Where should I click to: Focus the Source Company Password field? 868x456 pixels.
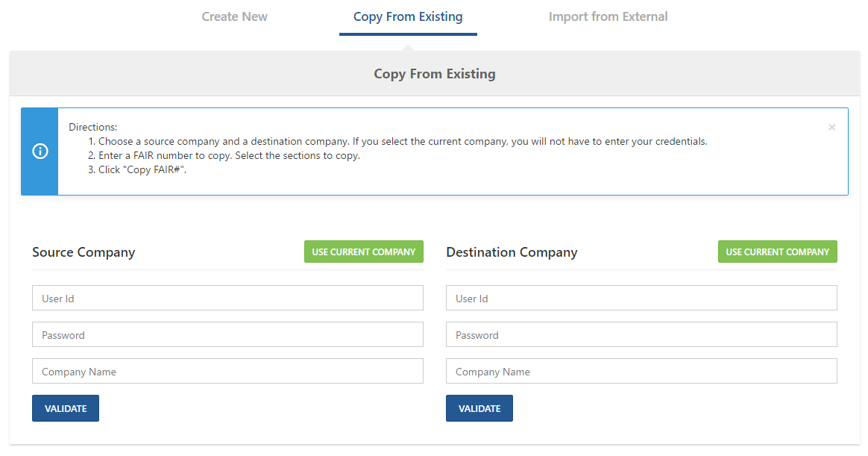227,334
